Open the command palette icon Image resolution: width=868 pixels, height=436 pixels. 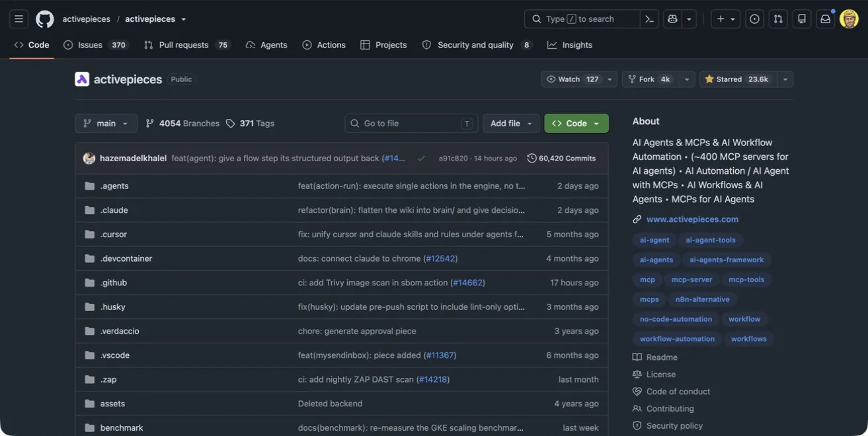649,19
